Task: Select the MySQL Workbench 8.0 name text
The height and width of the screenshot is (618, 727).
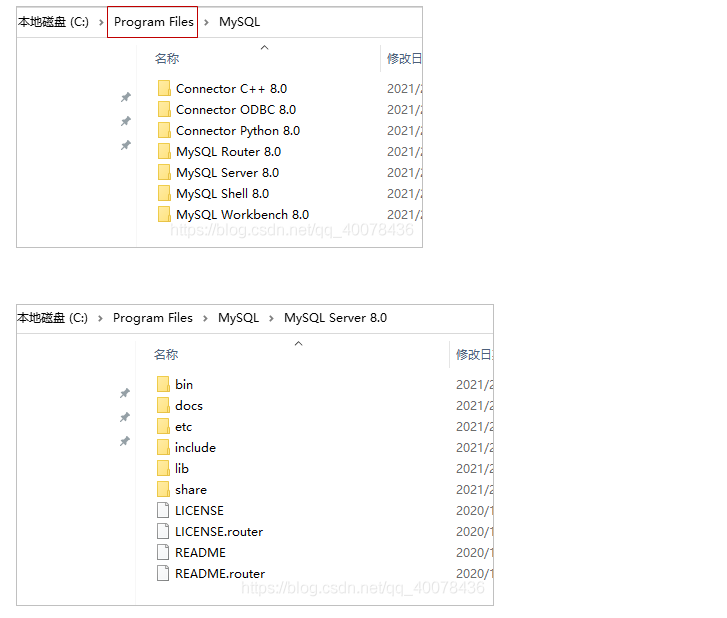Action: [x=242, y=215]
